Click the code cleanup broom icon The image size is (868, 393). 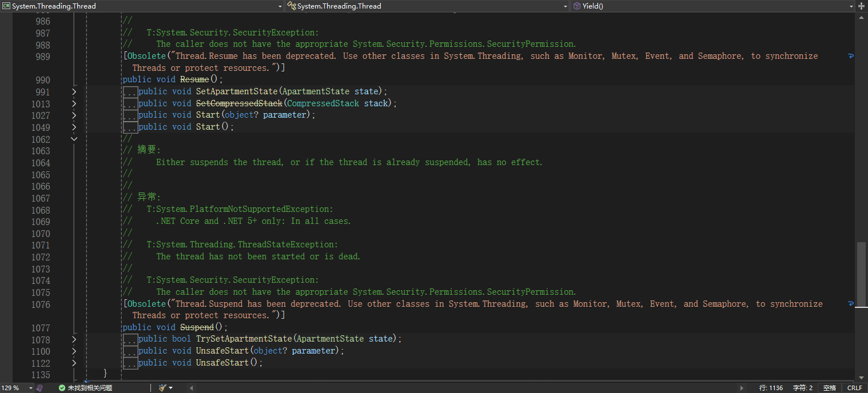coord(162,388)
